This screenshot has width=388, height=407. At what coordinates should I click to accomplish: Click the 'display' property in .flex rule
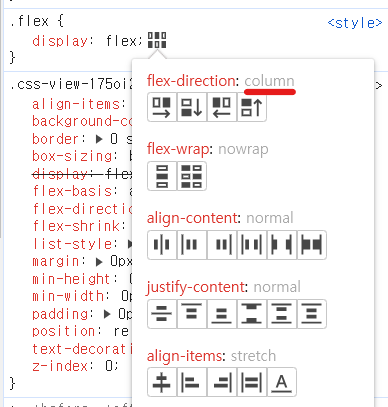click(x=60, y=41)
